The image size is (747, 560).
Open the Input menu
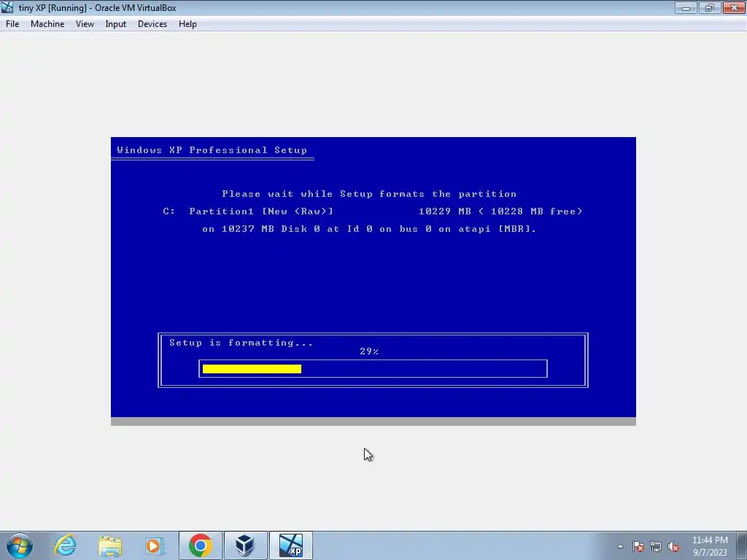(116, 24)
